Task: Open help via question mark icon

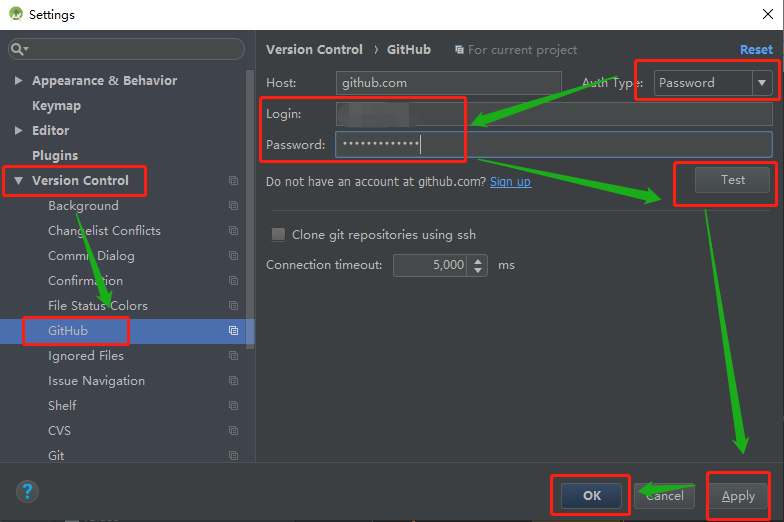Action: pos(28,492)
